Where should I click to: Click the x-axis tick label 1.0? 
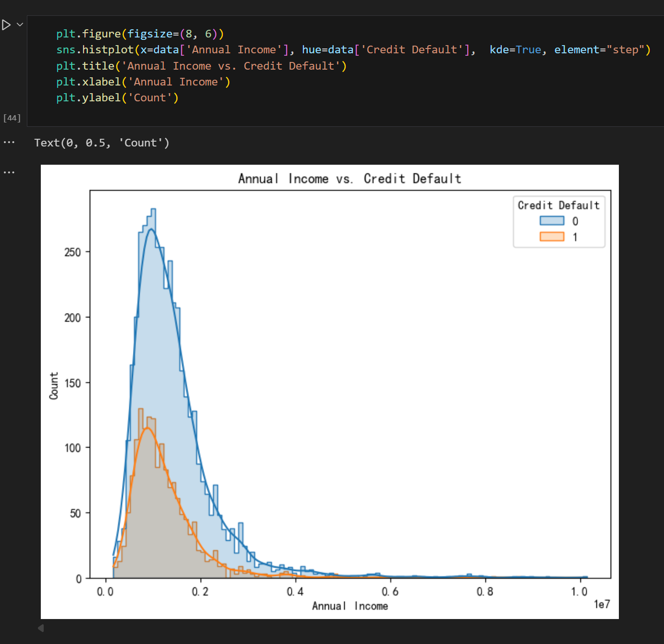click(x=579, y=592)
